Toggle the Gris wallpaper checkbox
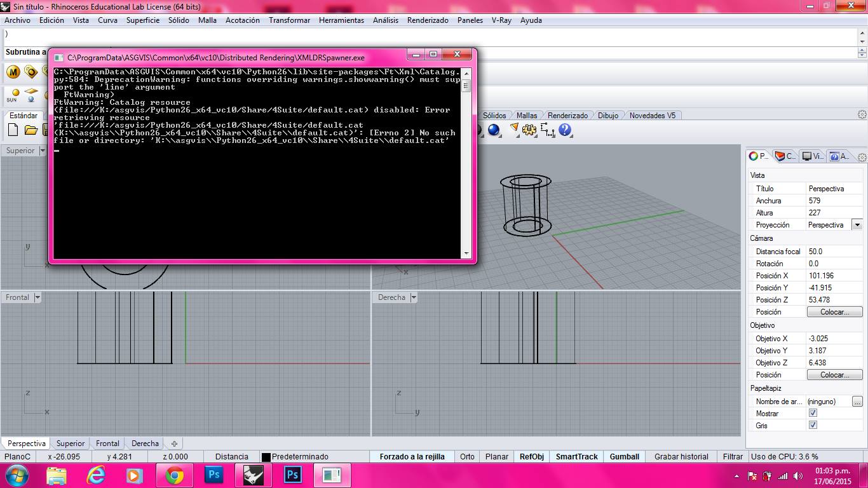Viewport: 868px width, 488px height. pyautogui.click(x=813, y=425)
